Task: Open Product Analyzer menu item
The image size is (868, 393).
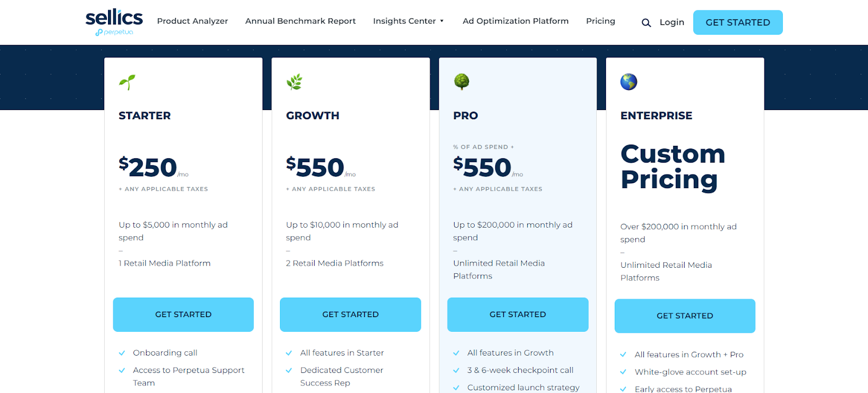Action: pos(193,21)
